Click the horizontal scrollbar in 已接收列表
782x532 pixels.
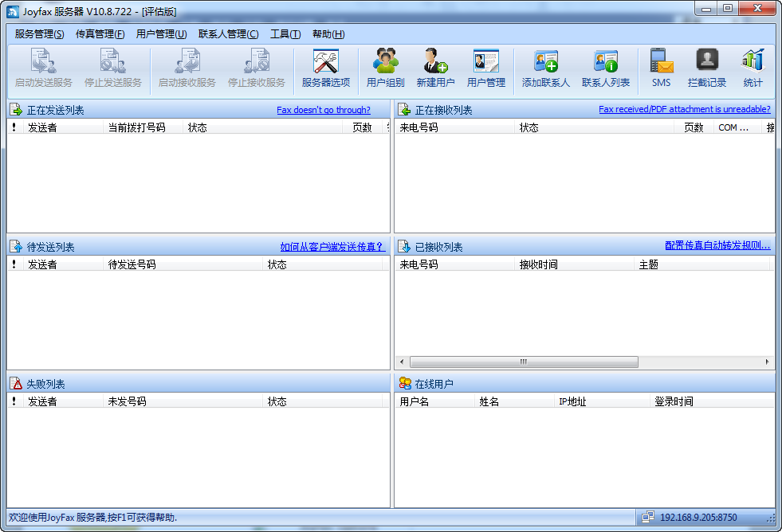tap(524, 362)
